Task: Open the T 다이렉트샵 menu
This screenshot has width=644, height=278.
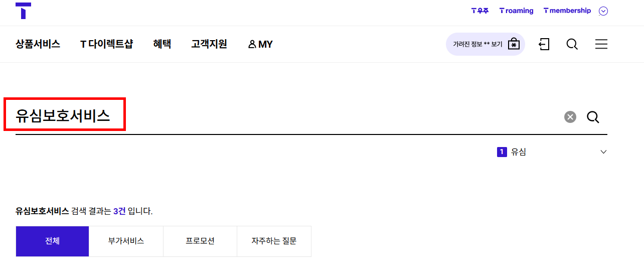Action: click(x=106, y=44)
